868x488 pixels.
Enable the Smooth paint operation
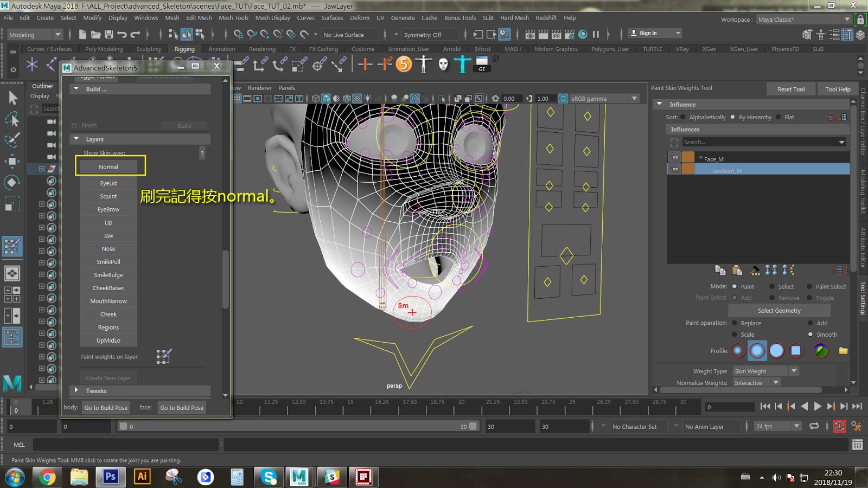(x=812, y=334)
